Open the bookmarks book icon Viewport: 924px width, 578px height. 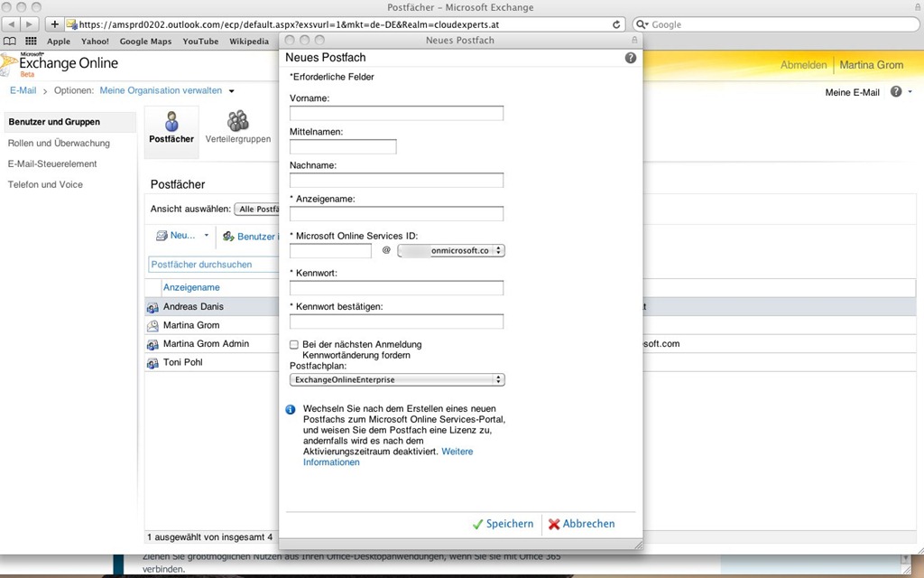pyautogui.click(x=10, y=42)
